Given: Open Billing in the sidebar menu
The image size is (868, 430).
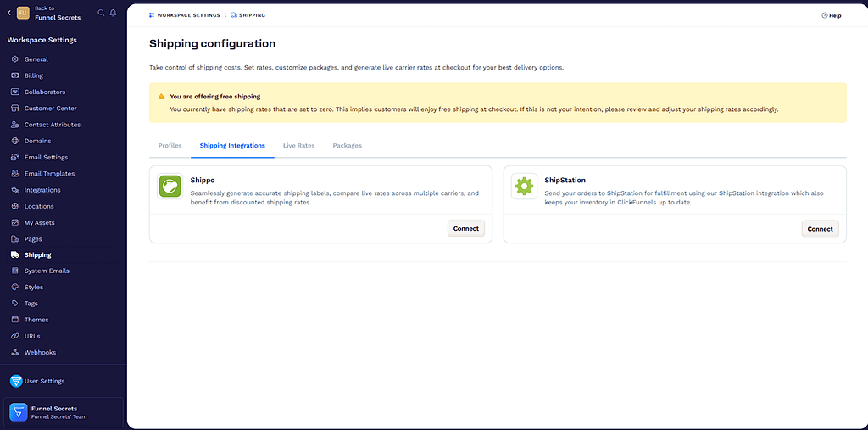Looking at the screenshot, I should coord(34,75).
